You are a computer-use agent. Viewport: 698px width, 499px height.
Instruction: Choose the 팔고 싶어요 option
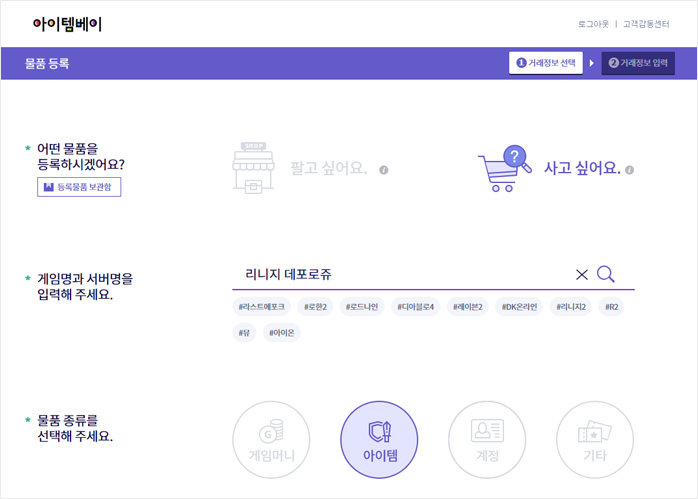point(329,168)
